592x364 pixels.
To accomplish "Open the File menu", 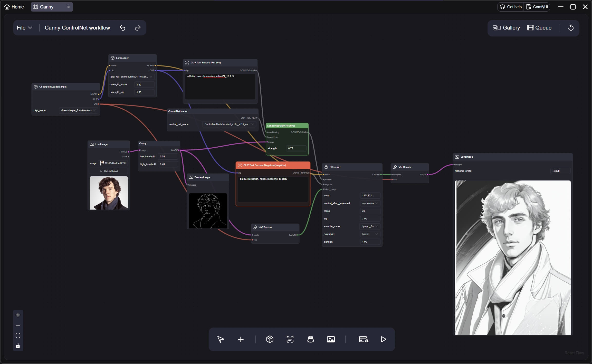I will (x=24, y=28).
